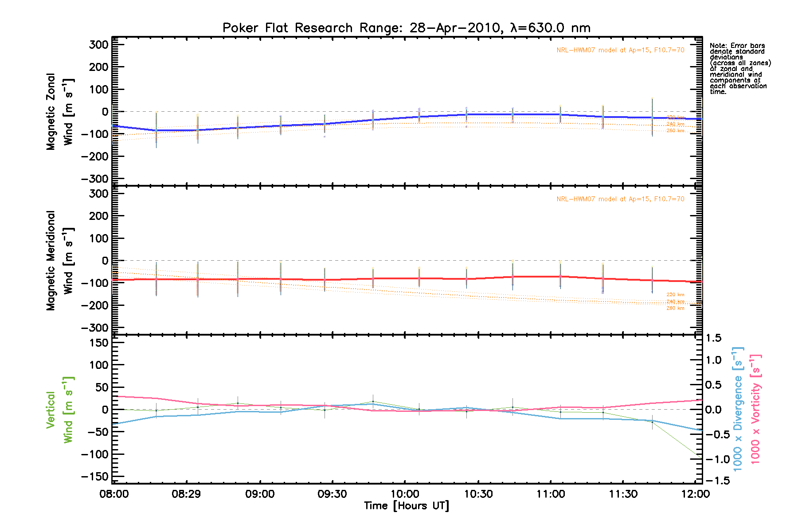Click the 150 tick on vertical wind axis

(99, 343)
